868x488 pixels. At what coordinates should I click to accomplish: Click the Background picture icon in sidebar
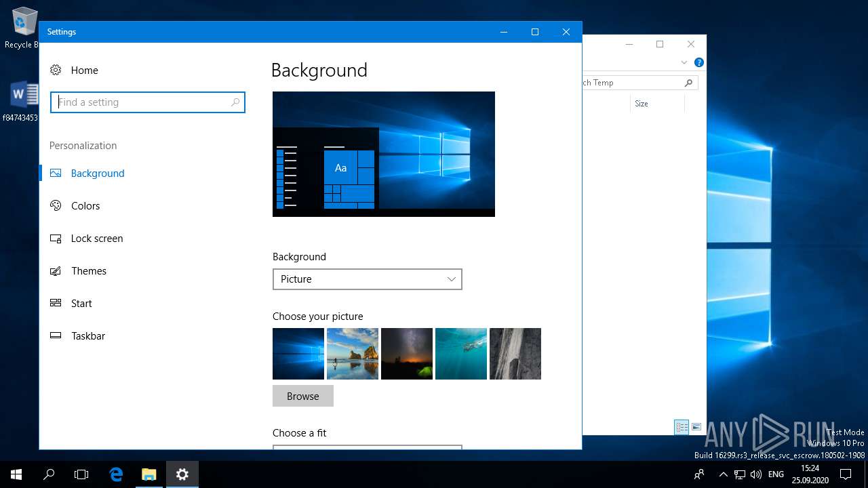pyautogui.click(x=56, y=173)
